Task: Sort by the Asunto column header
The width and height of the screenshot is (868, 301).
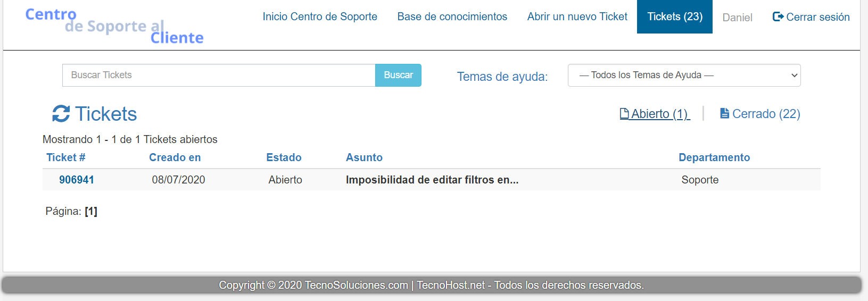Action: point(364,157)
